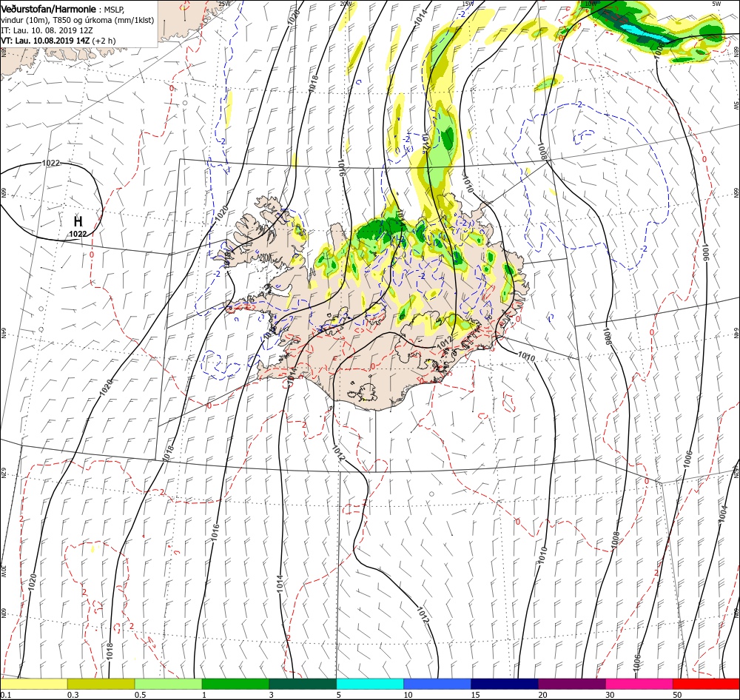Click the 'H' high pressure marker
Image resolution: width=740 pixels, height=700 pixels.
point(78,221)
